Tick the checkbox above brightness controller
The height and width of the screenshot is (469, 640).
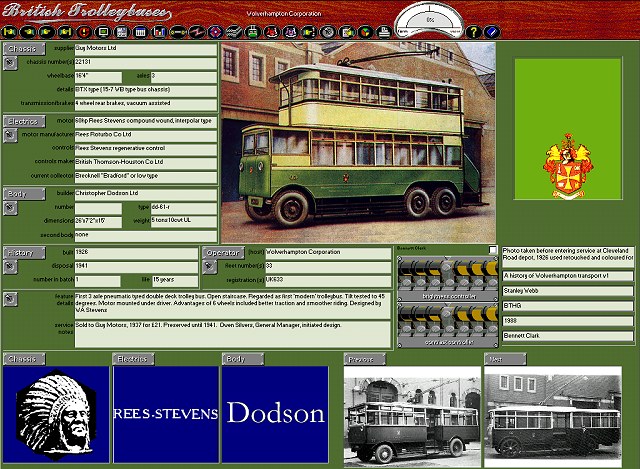click(x=493, y=249)
